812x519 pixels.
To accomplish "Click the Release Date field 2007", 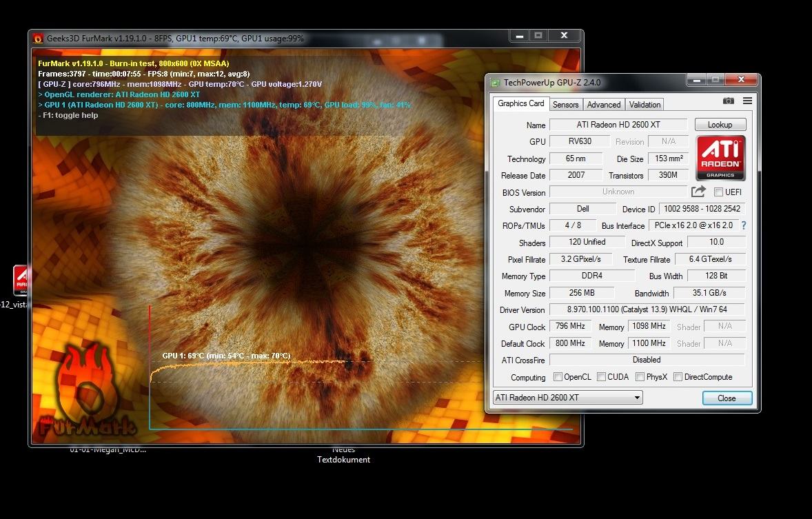I will 576,175.
